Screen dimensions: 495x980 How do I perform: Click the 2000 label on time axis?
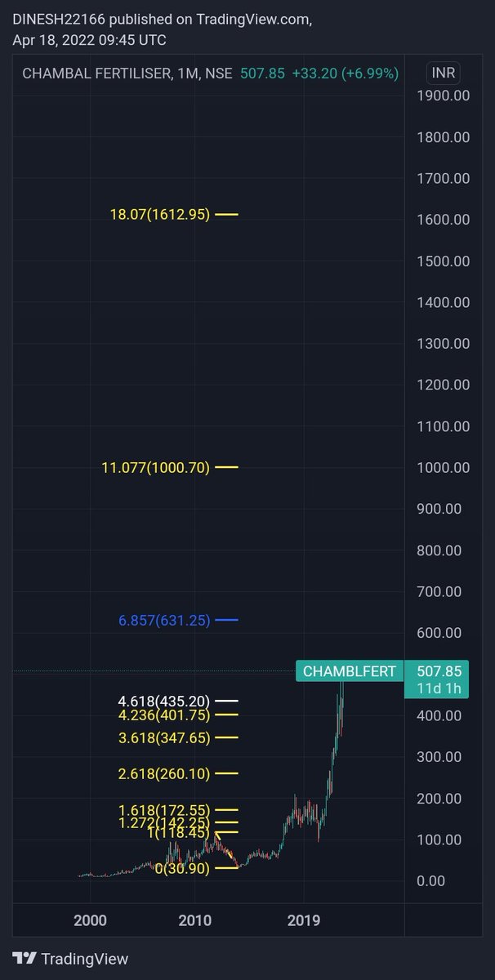(x=91, y=920)
